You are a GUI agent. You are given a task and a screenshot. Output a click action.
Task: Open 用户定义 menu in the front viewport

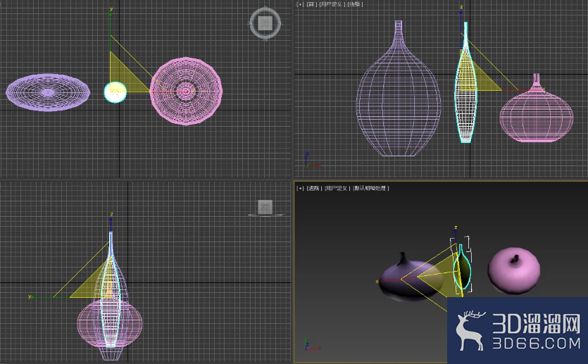pyautogui.click(x=332, y=4)
